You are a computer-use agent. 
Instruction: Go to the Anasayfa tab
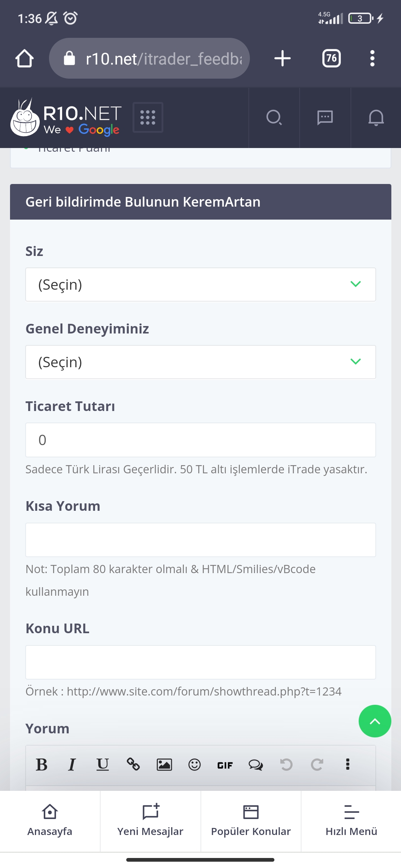pos(50,821)
